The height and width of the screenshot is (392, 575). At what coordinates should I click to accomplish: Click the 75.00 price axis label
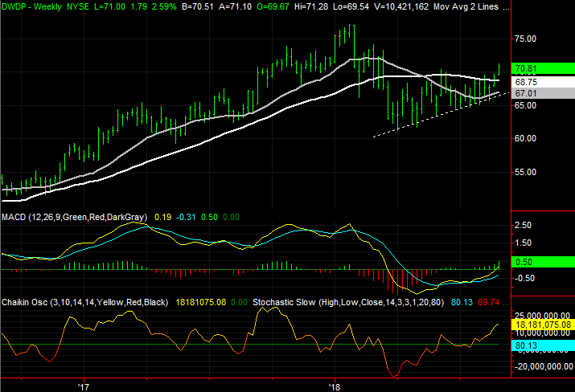(x=527, y=39)
